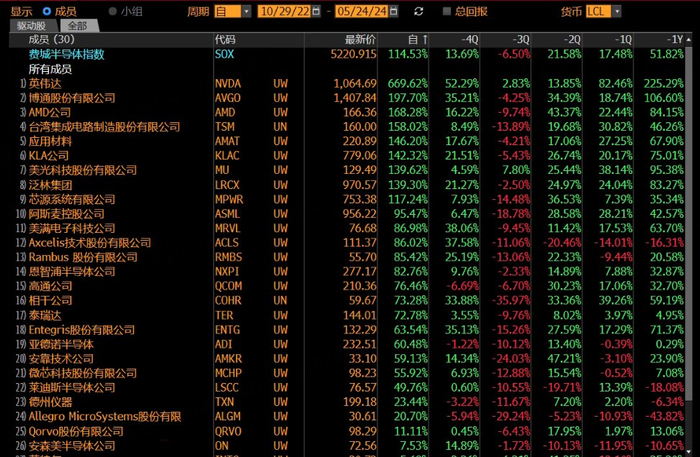Open the KLA公司 member row
700x457 pixels.
point(48,155)
